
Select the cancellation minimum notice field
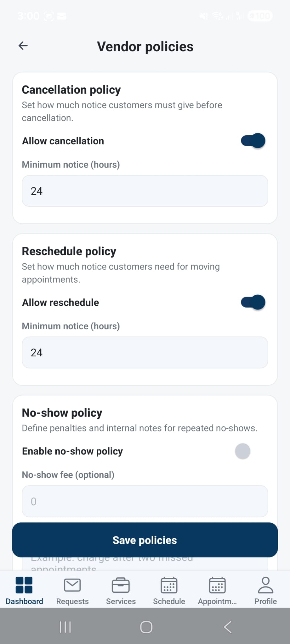pos(145,191)
